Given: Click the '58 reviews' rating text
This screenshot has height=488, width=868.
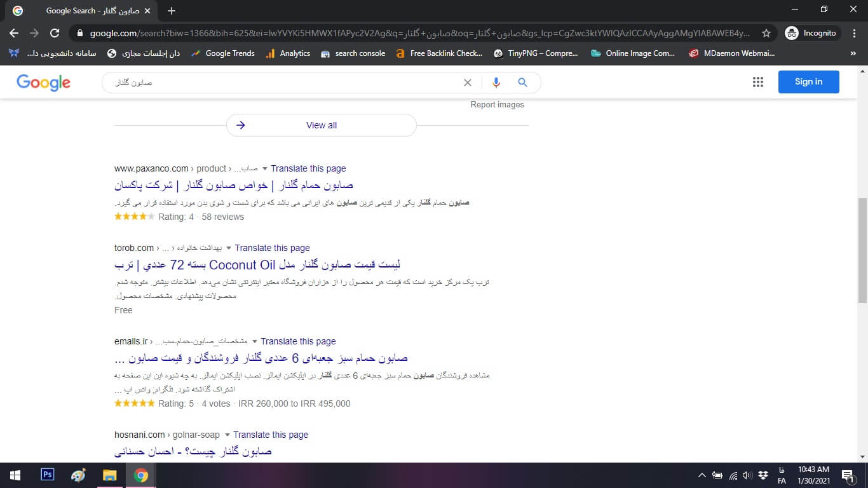Looking at the screenshot, I should point(223,217).
